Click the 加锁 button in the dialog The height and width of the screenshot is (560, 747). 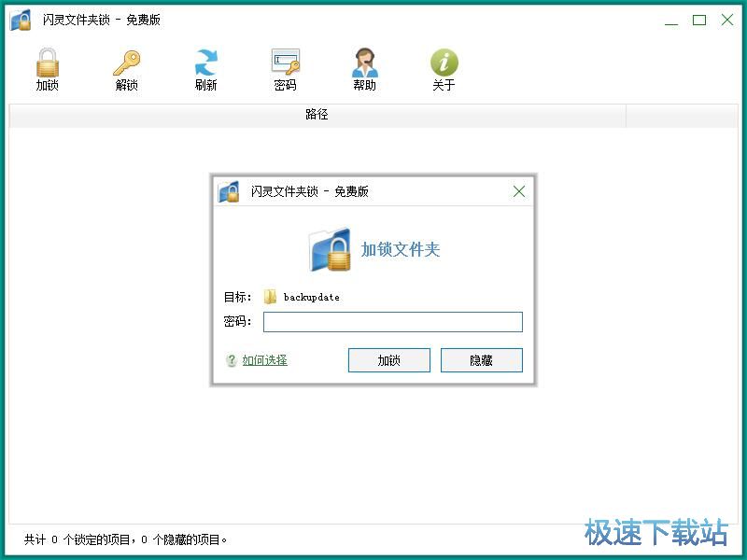[x=388, y=360]
